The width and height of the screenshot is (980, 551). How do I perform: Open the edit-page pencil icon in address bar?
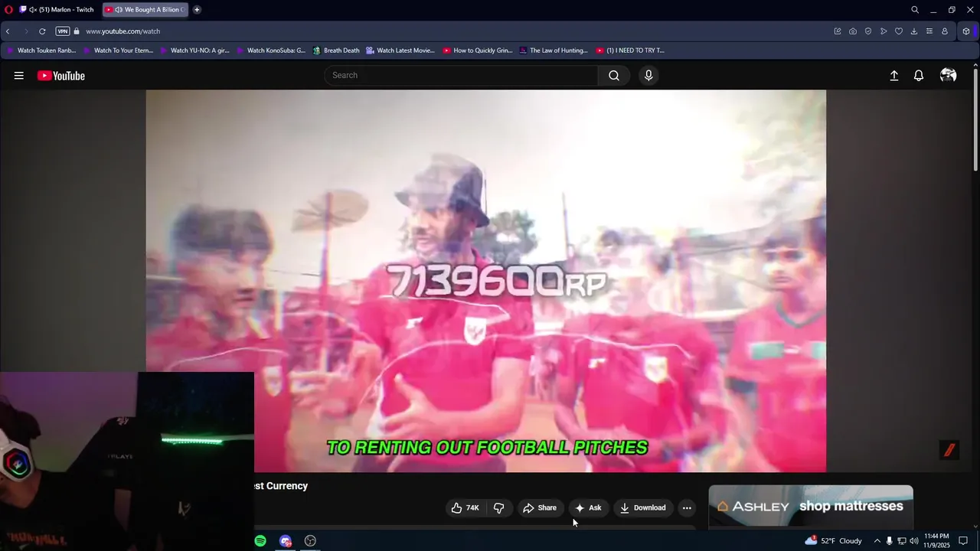coord(838,31)
